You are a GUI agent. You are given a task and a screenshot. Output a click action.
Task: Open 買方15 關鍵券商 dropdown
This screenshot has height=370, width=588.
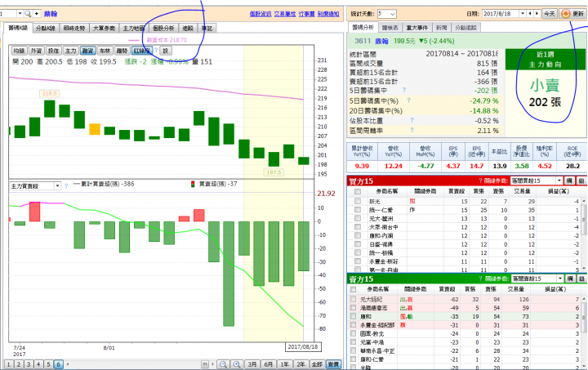(559, 181)
